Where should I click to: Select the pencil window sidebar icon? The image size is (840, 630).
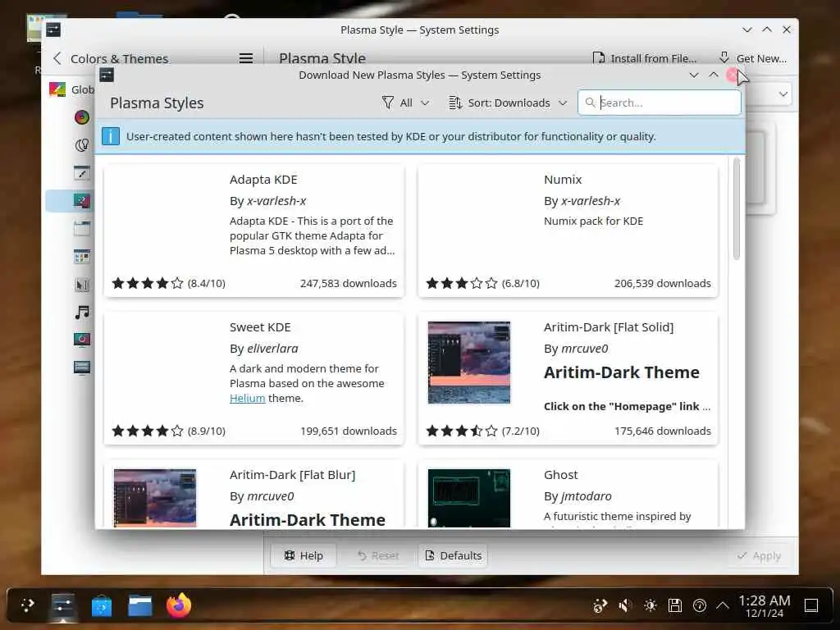click(82, 172)
